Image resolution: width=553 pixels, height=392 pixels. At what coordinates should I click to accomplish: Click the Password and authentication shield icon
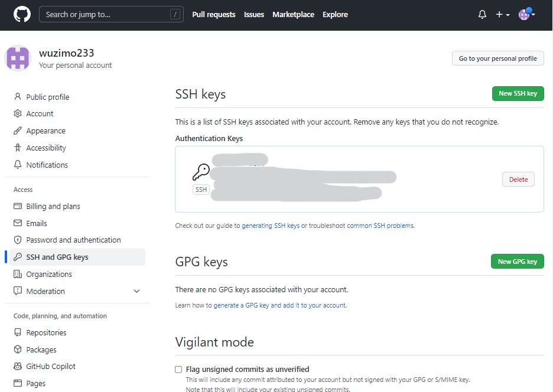point(18,240)
